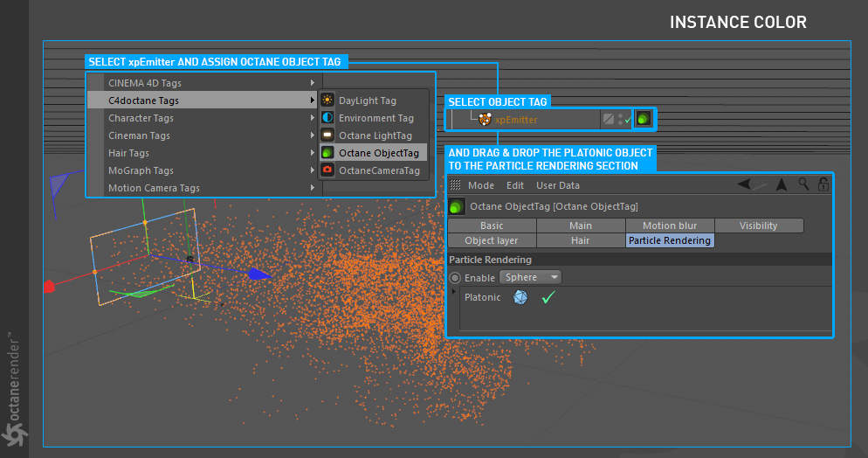868x458 pixels.
Task: Open the C4doctane Tags submenu
Action: pos(203,101)
